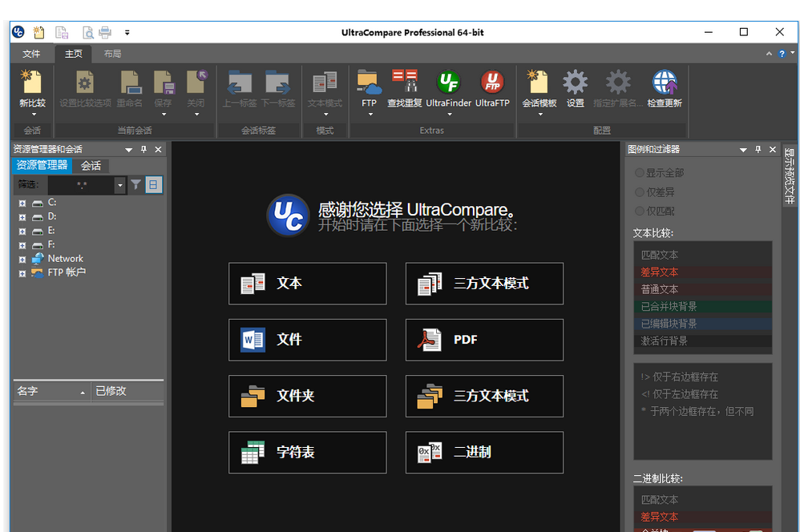Select the 仅匹配 radio button
This screenshot has width=800, height=532.
[640, 211]
